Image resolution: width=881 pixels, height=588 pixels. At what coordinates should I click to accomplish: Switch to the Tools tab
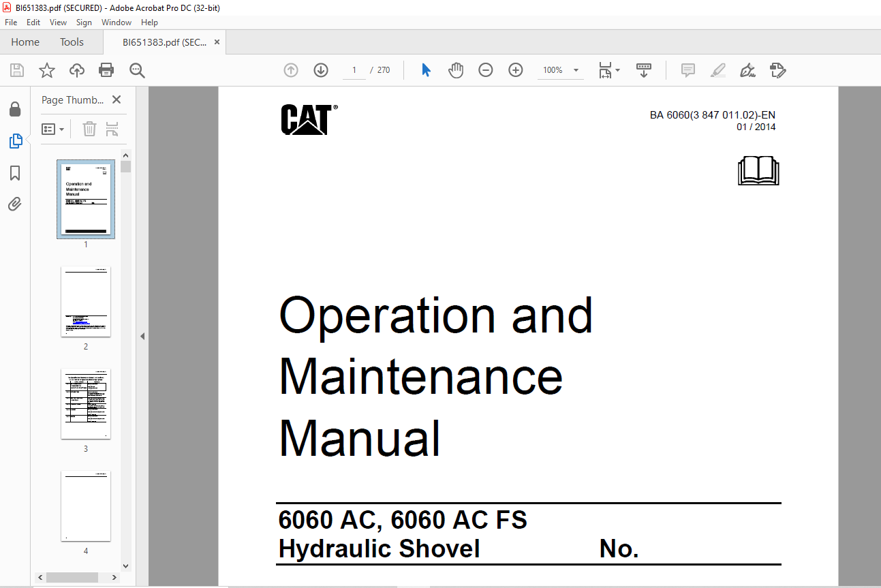(72, 42)
